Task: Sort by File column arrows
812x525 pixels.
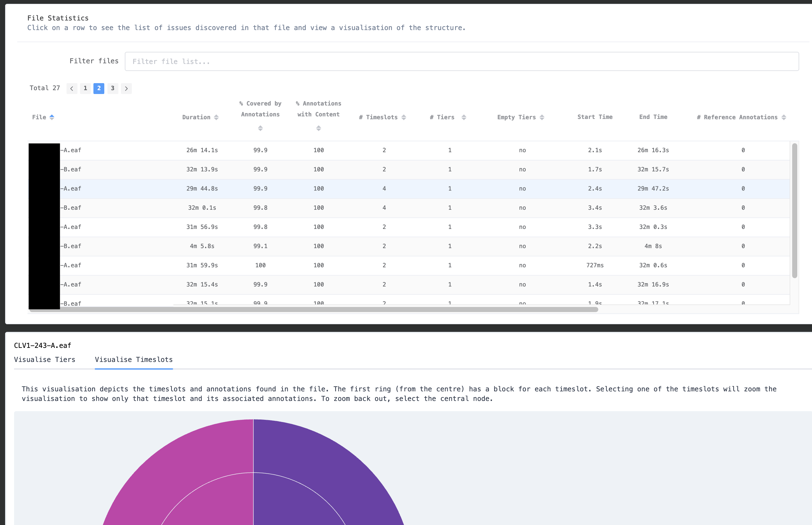Action: [x=52, y=117]
